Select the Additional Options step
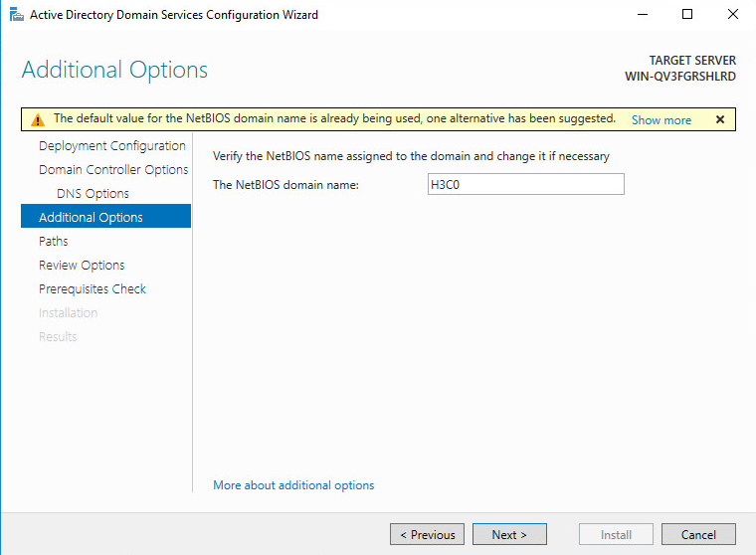 [106, 217]
